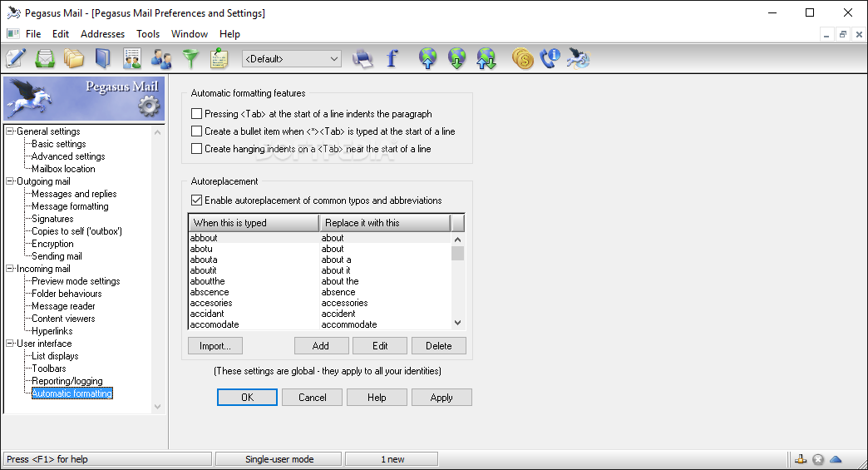This screenshot has width=868, height=470.
Task: Select Advanced settings in the tree
Action: [68, 156]
